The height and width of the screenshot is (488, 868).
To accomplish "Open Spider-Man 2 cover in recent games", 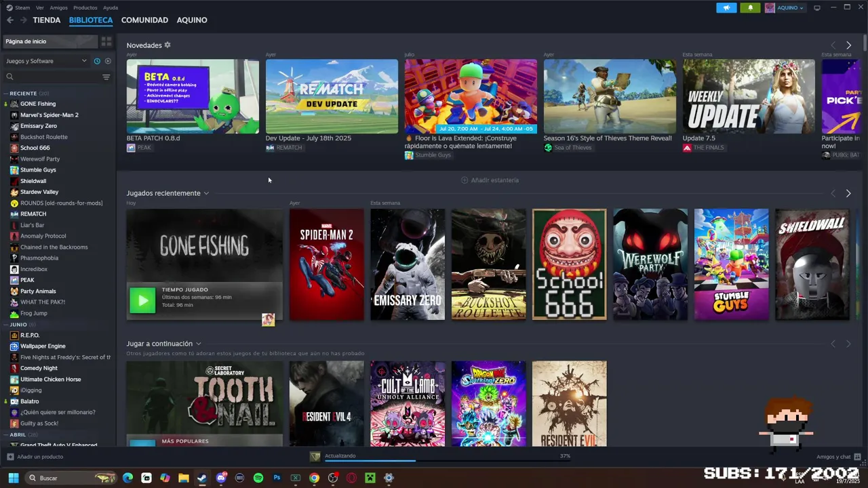I will (x=327, y=264).
